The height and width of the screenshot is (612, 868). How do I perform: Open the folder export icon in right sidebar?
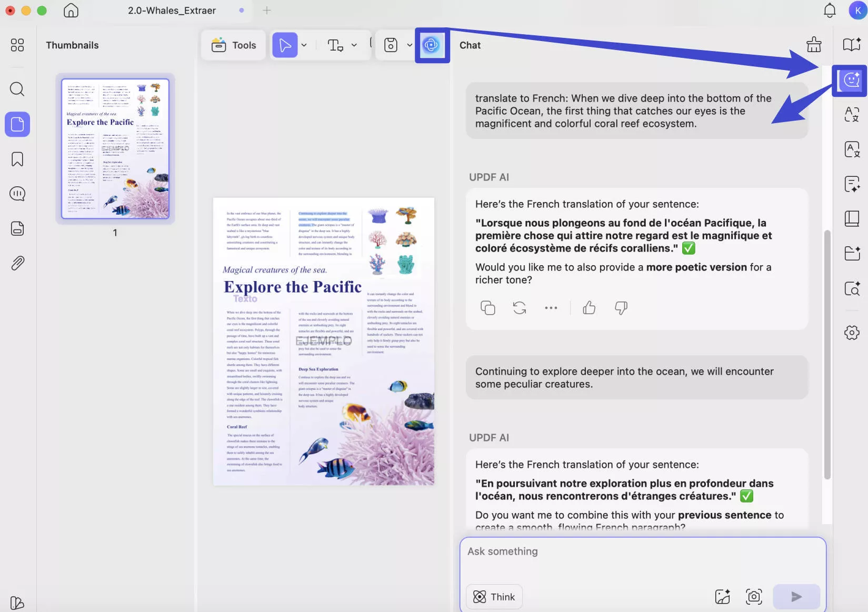click(852, 253)
